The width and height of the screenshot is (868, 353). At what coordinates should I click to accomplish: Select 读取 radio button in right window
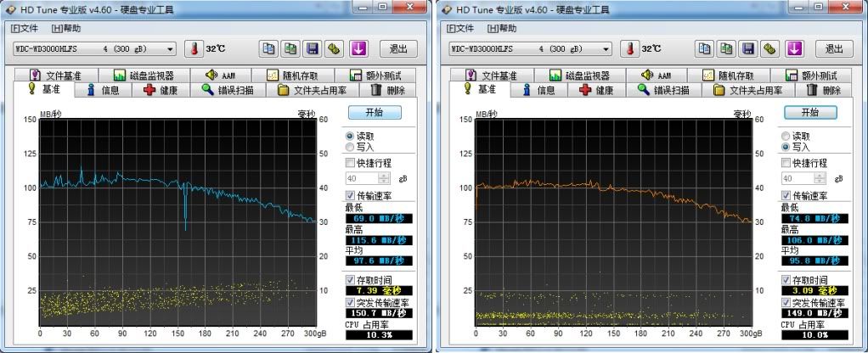click(786, 136)
